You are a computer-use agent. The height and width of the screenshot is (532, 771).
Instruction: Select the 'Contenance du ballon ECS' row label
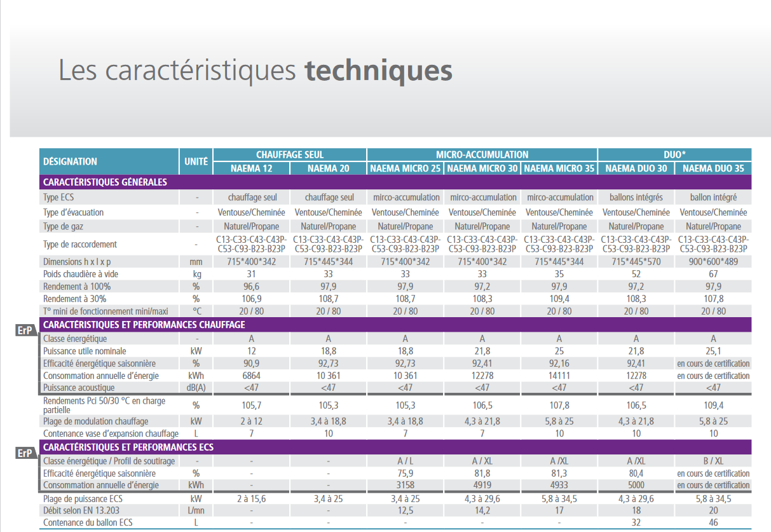88,522
